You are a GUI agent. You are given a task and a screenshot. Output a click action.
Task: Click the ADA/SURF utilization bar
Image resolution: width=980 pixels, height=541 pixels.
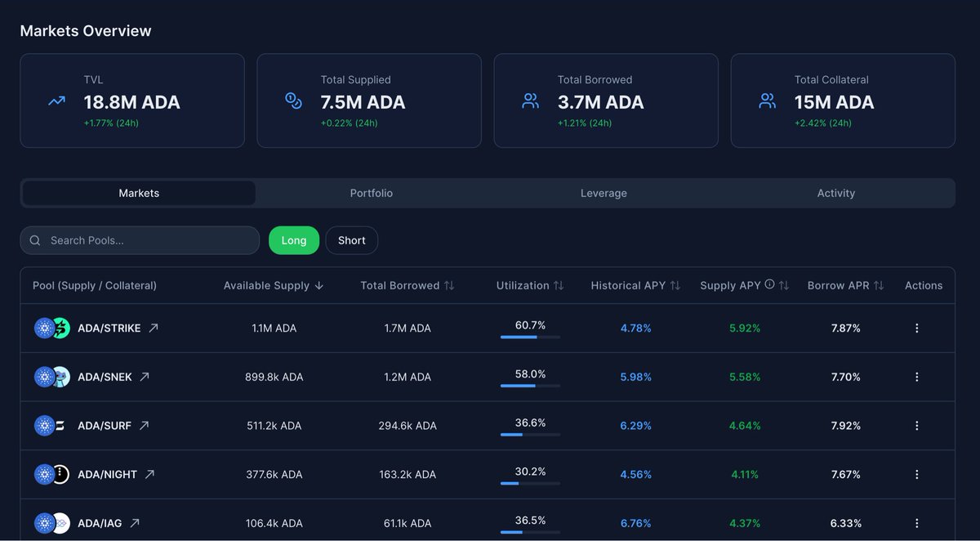pos(530,435)
